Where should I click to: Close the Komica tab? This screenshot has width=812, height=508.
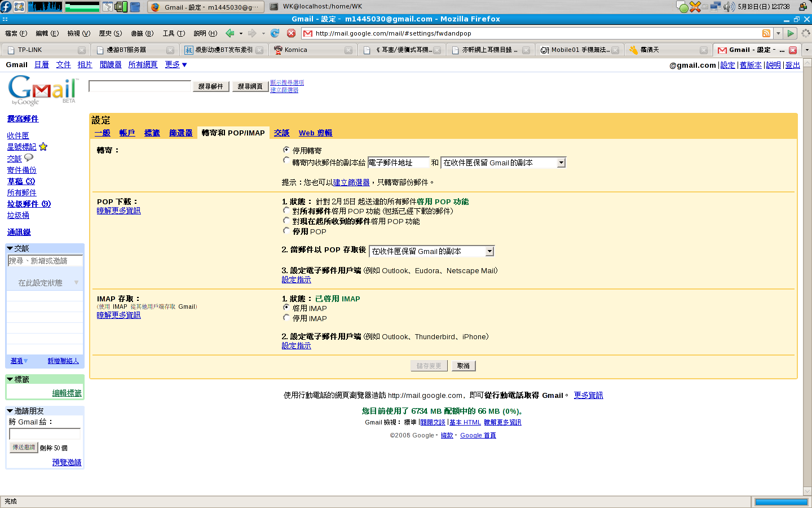pyautogui.click(x=348, y=50)
